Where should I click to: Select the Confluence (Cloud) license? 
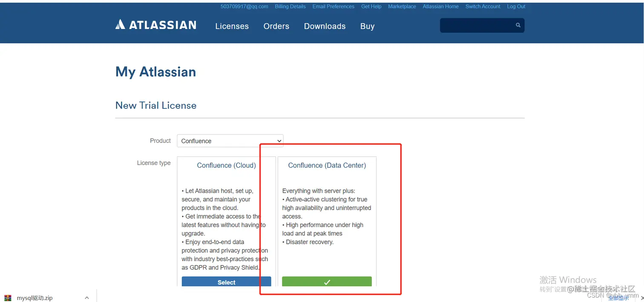tap(226, 282)
